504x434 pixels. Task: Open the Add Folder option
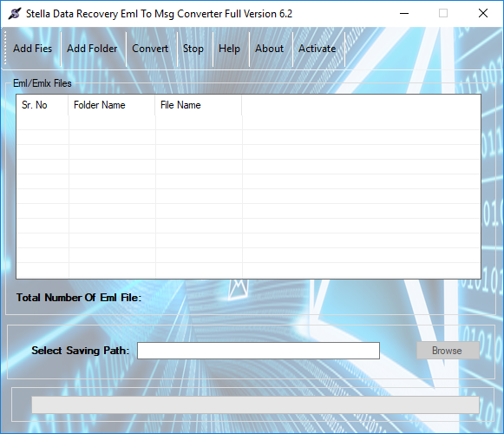[x=92, y=49]
